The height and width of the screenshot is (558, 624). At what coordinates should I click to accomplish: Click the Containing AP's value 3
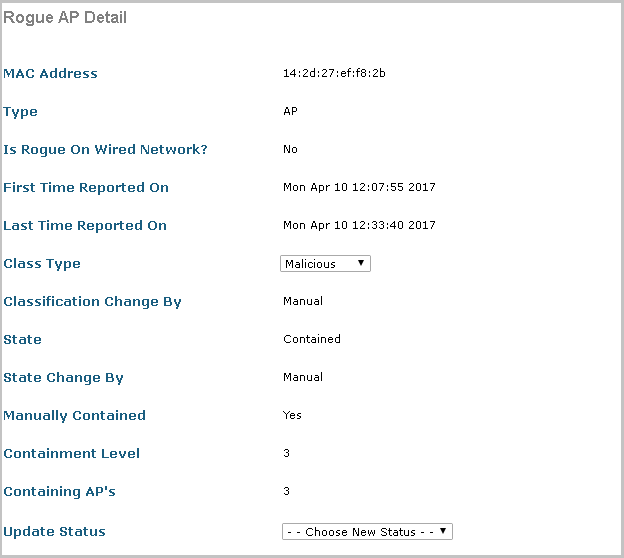tap(287, 491)
